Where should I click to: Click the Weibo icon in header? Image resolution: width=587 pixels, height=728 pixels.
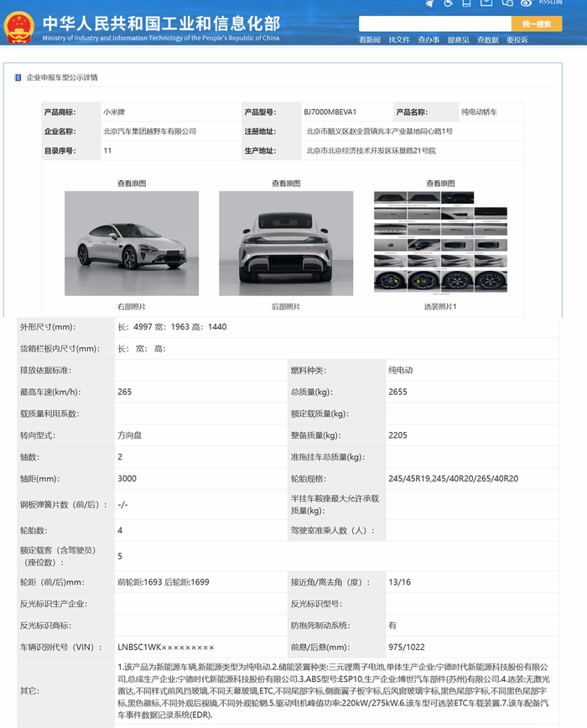(527, 3)
